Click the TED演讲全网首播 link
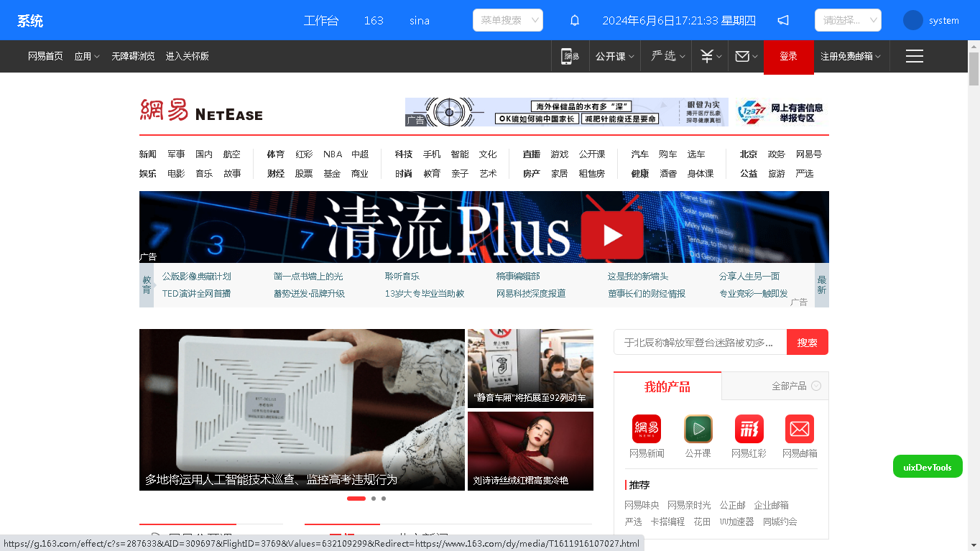The height and width of the screenshot is (551, 980). click(x=197, y=294)
